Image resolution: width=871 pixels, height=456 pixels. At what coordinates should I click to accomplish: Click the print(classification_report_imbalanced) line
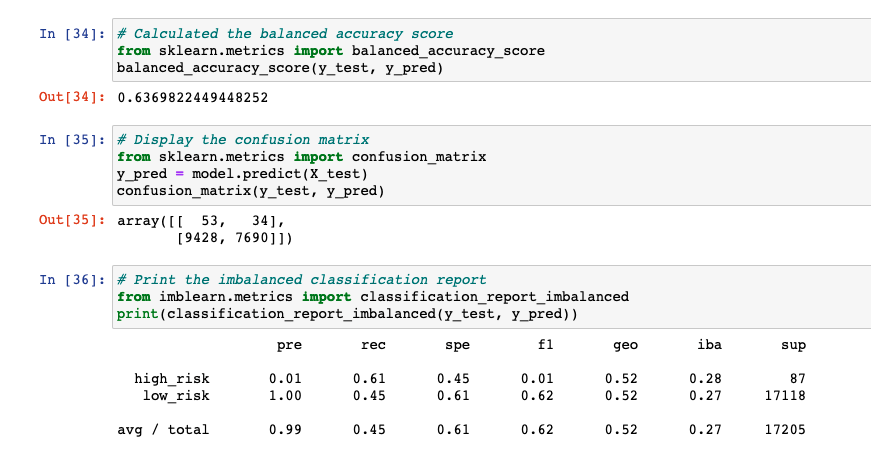[x=347, y=314]
